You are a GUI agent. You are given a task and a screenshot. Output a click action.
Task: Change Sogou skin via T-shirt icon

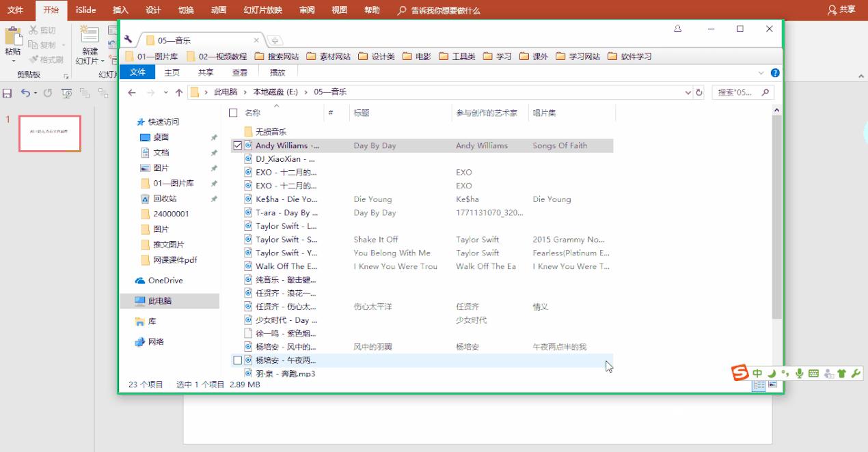coord(842,374)
